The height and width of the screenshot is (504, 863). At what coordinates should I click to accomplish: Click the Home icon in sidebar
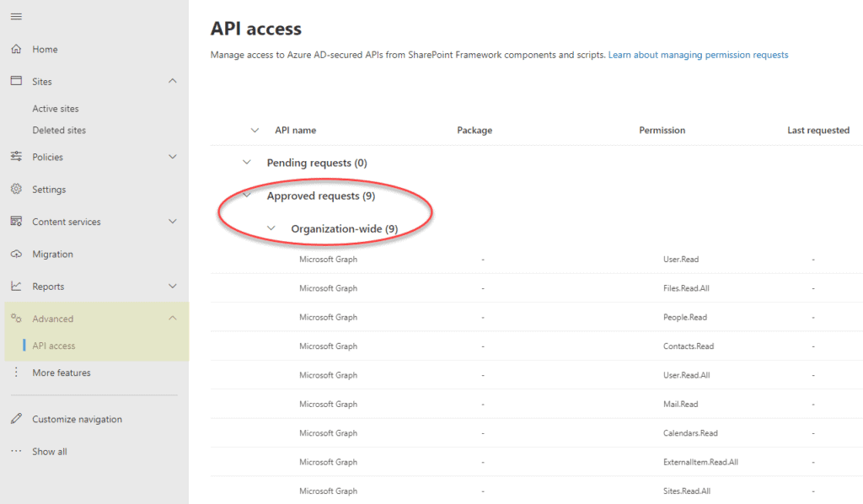16,50
